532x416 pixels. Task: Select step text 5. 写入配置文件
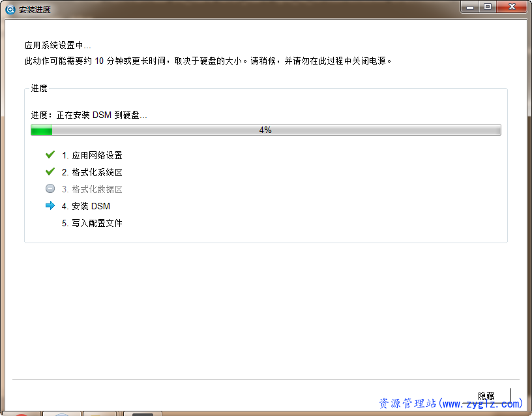92,223
